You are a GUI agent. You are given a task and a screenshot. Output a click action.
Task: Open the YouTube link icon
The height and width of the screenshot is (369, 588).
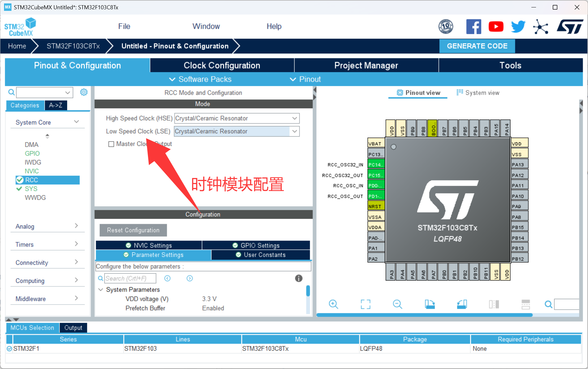496,27
